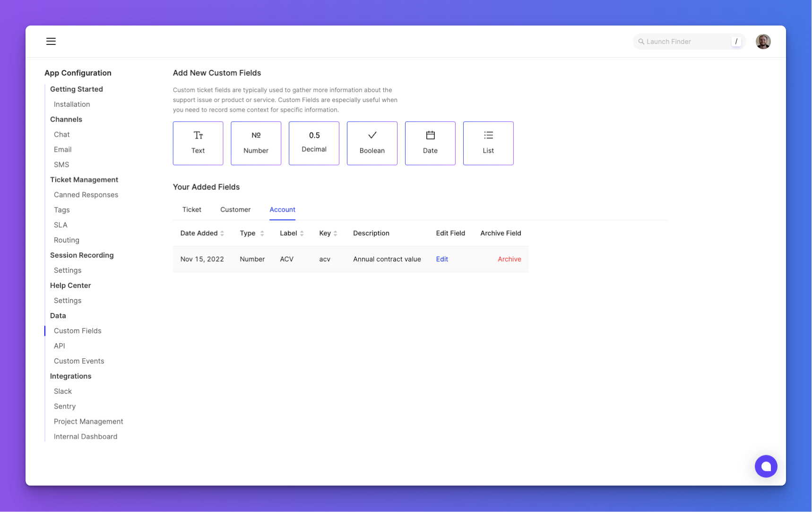
Task: Sort by the Type column
Action: (x=252, y=233)
